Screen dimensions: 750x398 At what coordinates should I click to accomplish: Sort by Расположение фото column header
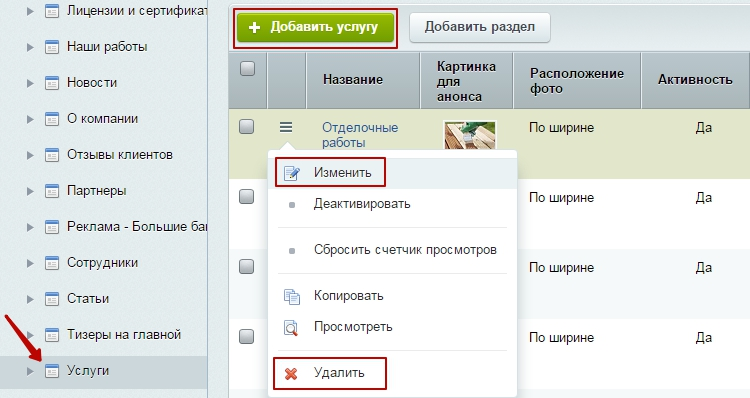(577, 81)
